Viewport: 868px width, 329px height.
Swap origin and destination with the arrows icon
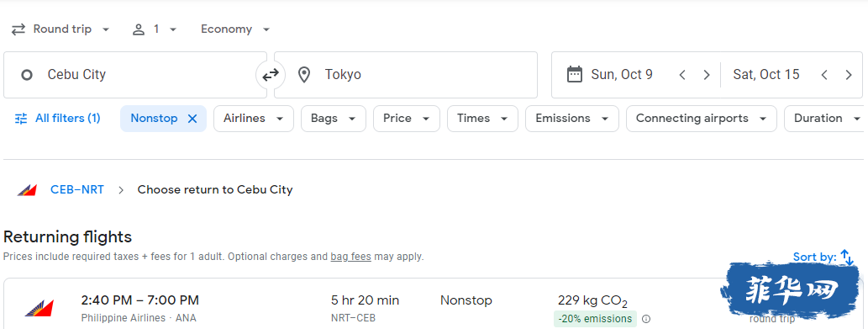coord(270,75)
